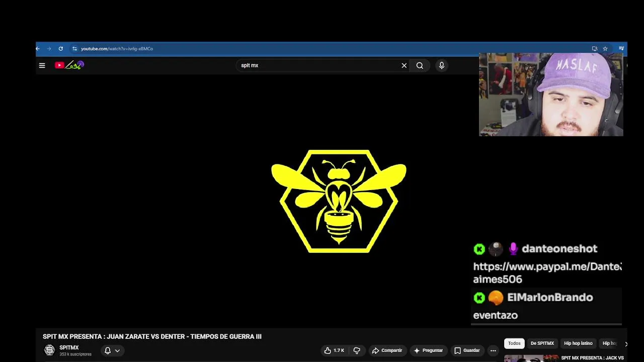This screenshot has height=362, width=644.
Task: Click the '353 k suscriptores' subscriber count
Action: pos(75,354)
